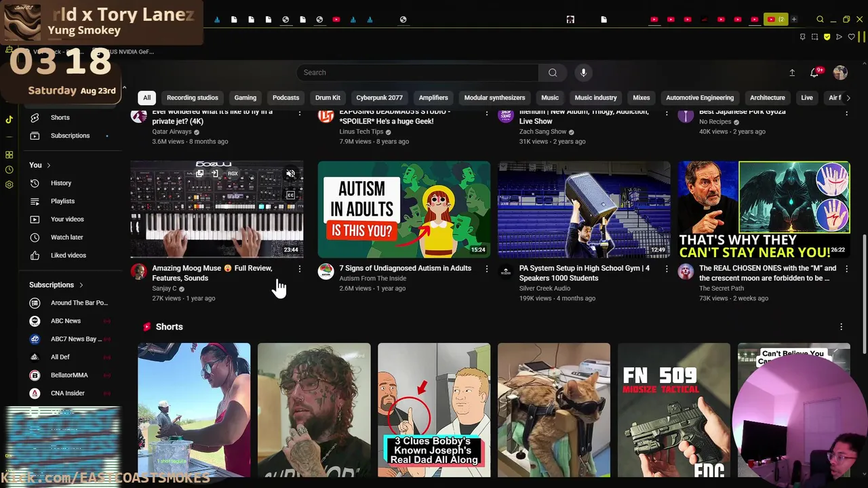Open Qatar Airways channel avatar
This screenshot has height=488, width=868.
coord(139,115)
